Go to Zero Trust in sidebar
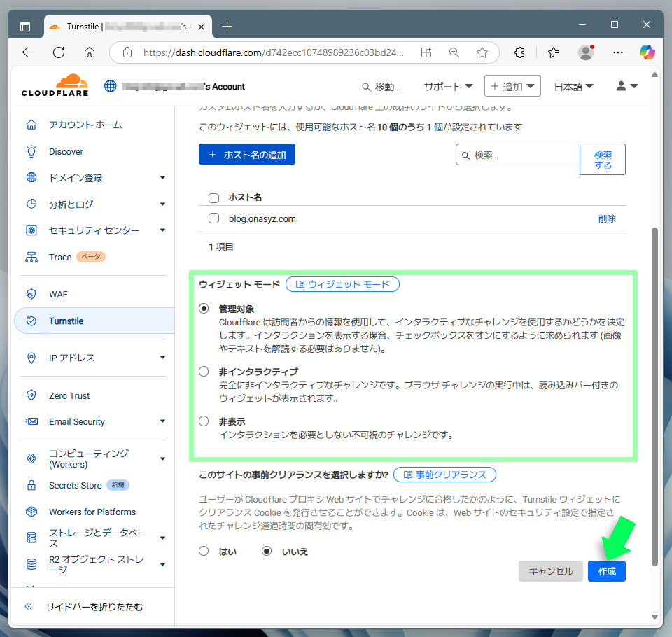 (x=69, y=396)
